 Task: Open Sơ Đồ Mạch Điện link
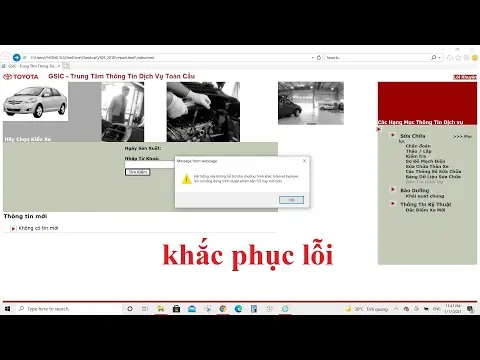coord(425,161)
